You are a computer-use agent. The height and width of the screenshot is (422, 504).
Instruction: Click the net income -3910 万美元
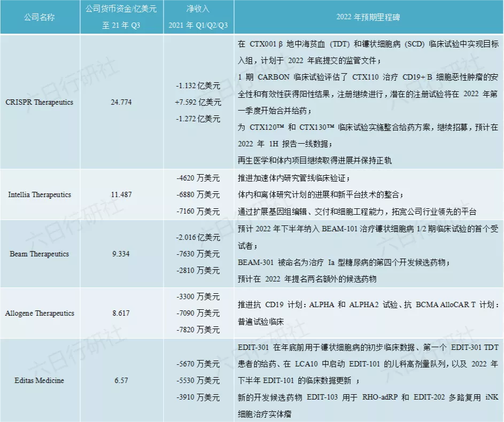coord(198,397)
